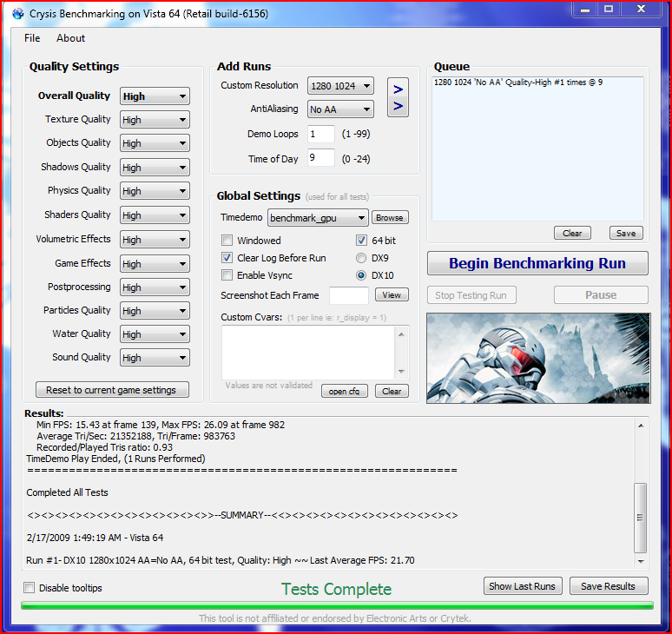Enable Vsync checkbox
Image resolution: width=672 pixels, height=634 pixels.
227,274
